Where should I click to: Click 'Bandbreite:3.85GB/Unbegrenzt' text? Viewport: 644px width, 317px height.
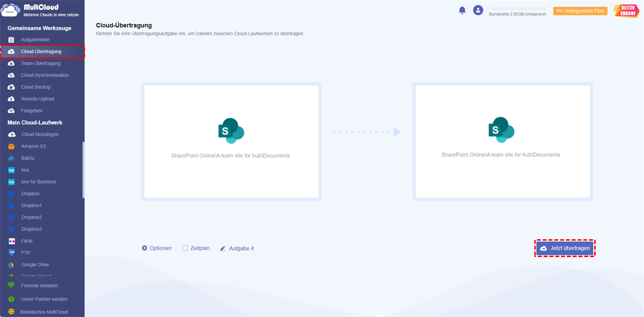click(517, 14)
